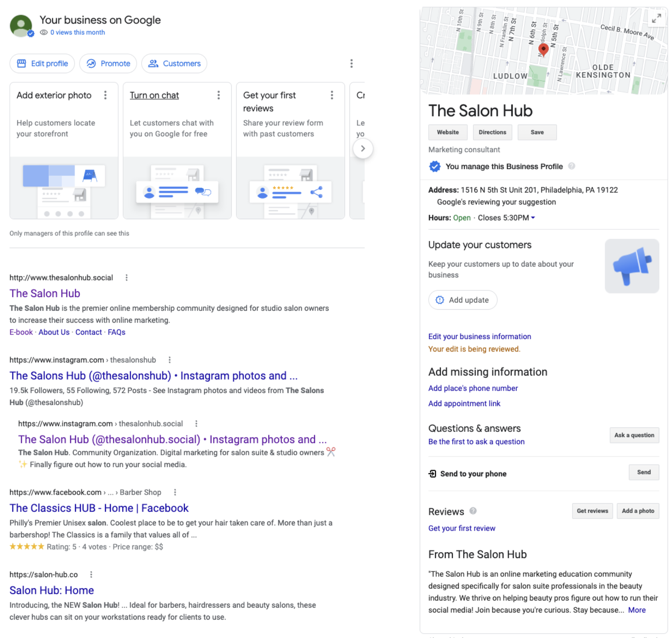Click the 'Google's reviewing your suggestion' text
This screenshot has width=672, height=638.
coord(496,202)
